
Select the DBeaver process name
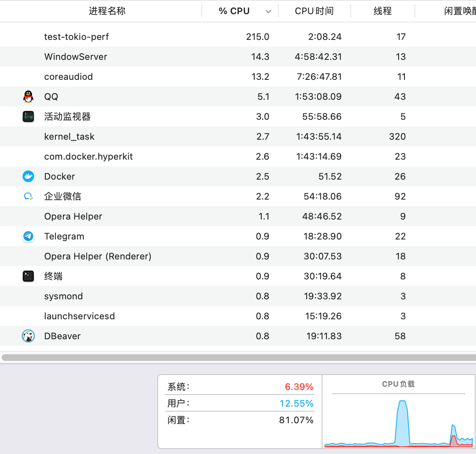pyautogui.click(x=62, y=336)
